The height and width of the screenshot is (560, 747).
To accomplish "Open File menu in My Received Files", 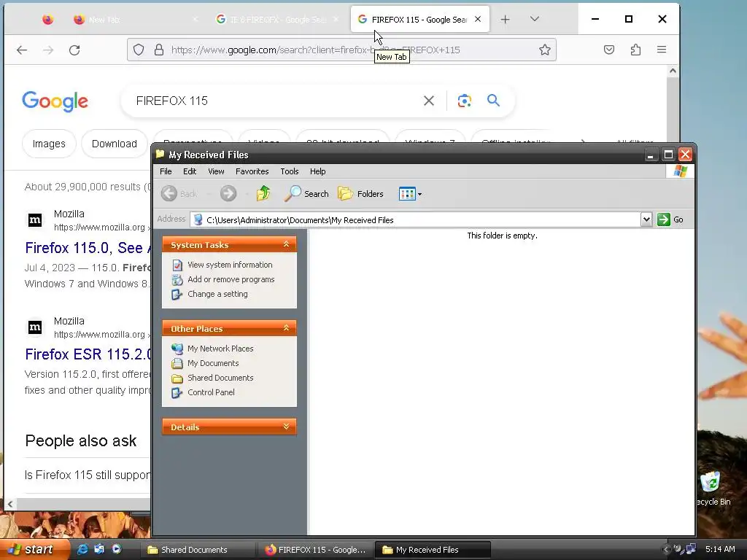I will tap(166, 171).
